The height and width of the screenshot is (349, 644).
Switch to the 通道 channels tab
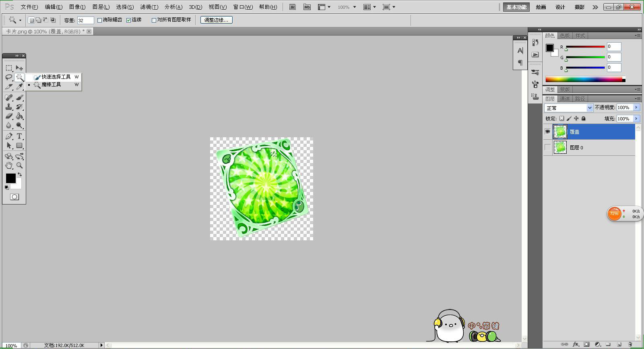[565, 99]
